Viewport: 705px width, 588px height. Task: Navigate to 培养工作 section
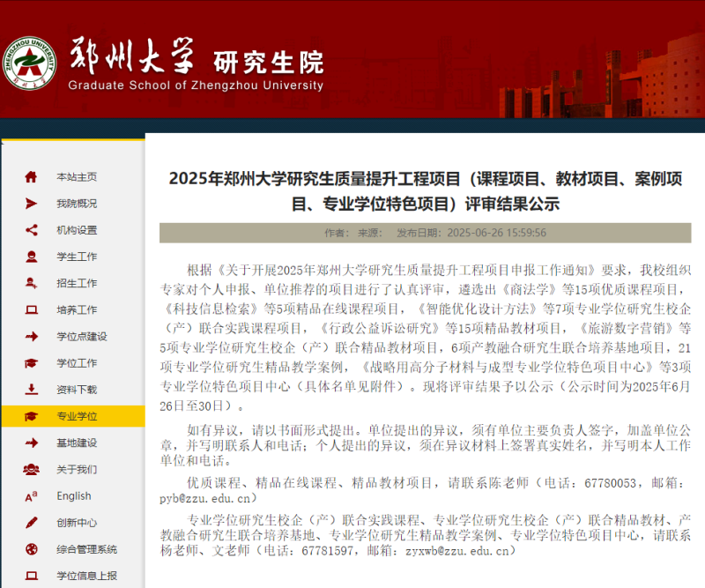77,309
